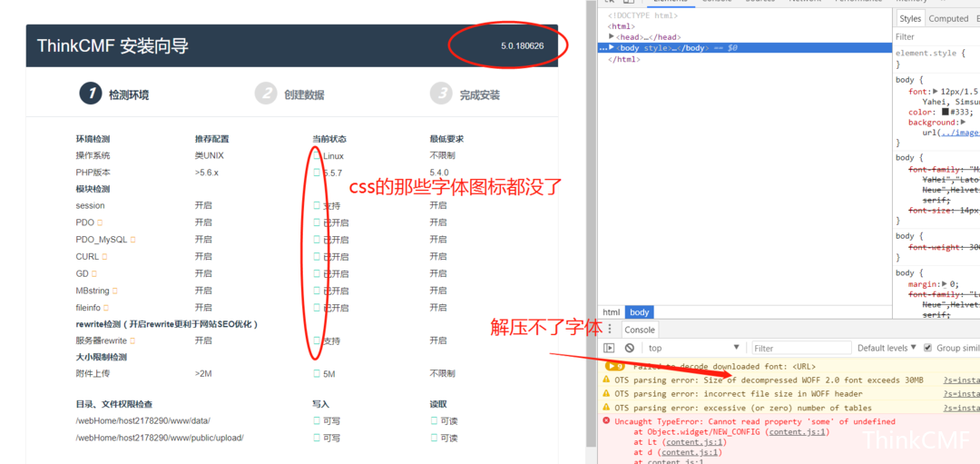The width and height of the screenshot is (980, 464).
Task: Click the warning icon for 'exceeds 30MB' message
Action: coord(606,380)
